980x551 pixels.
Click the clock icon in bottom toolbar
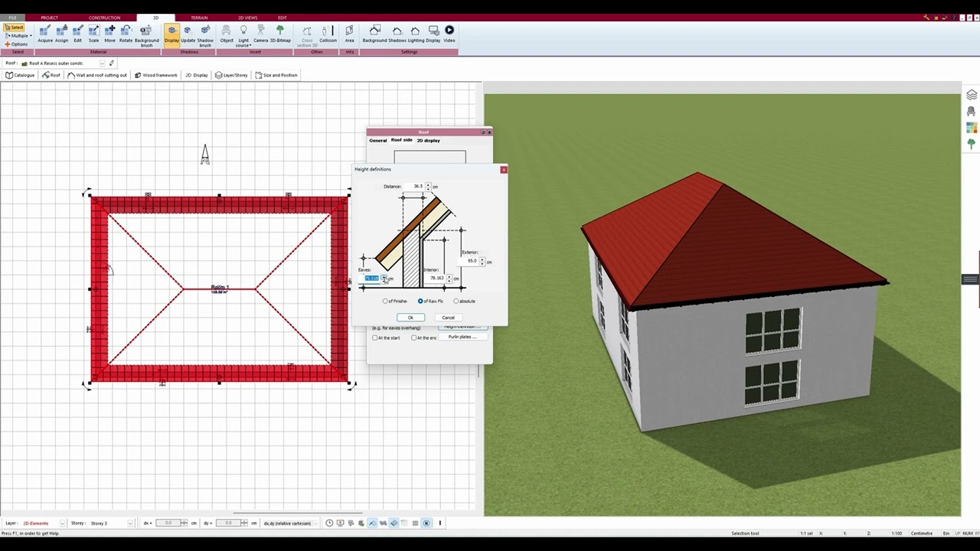point(329,523)
